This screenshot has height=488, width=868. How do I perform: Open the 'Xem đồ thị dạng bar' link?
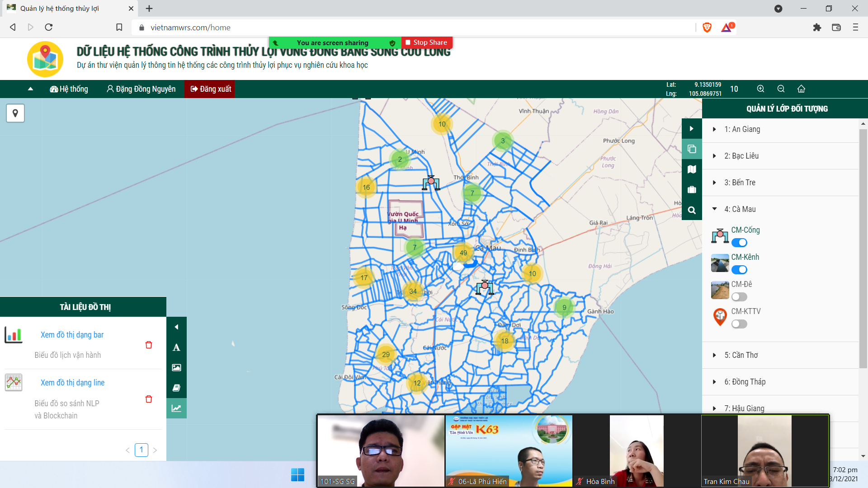coord(72,335)
